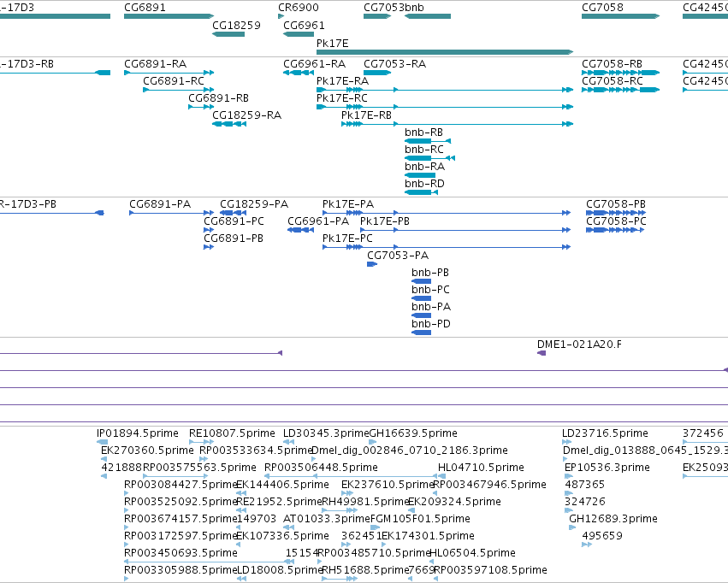Click the RP003450693.5prime EST label
The image size is (728, 583).
(x=181, y=554)
